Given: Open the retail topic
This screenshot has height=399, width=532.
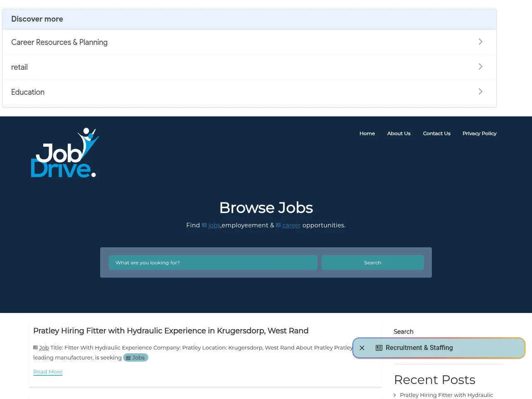Looking at the screenshot, I should [x=249, y=67].
